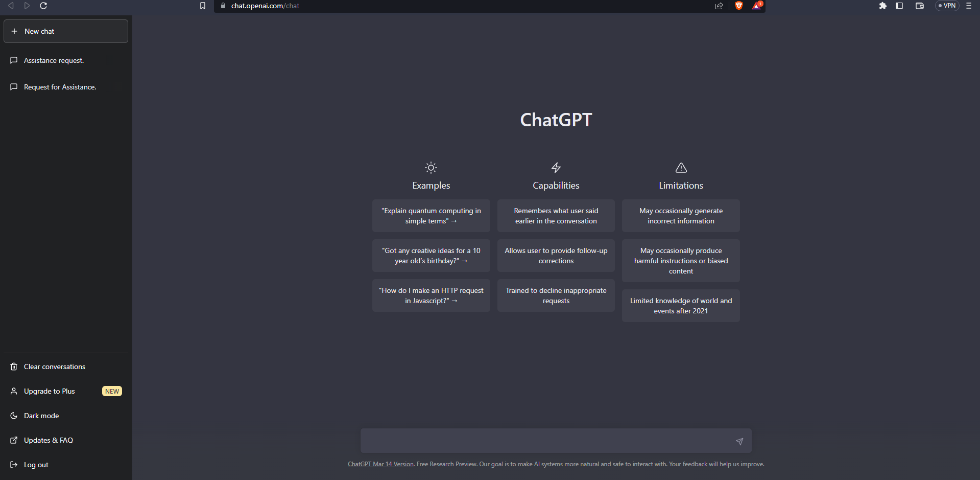The image size is (980, 480).
Task: Open the Brave wallet icon
Action: click(920, 6)
